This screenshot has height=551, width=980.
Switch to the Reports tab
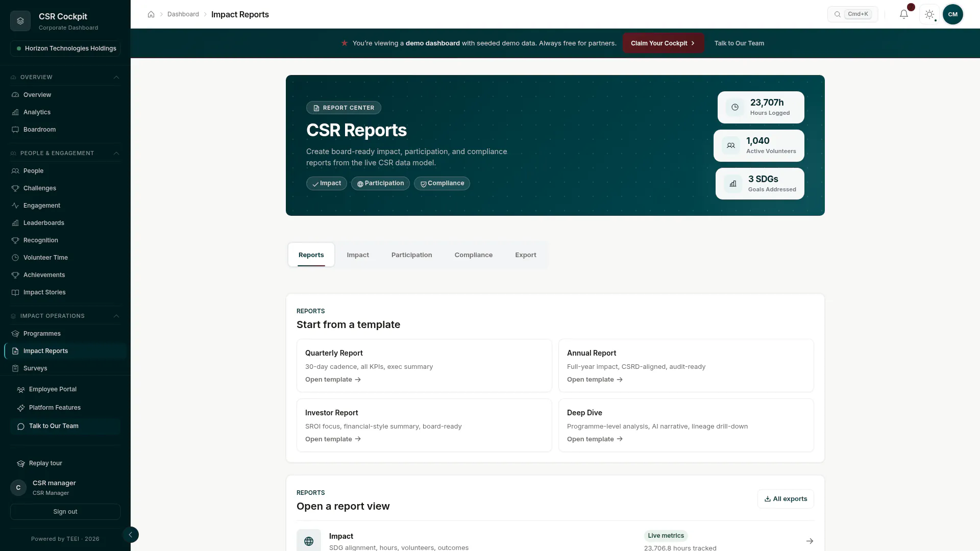click(311, 255)
